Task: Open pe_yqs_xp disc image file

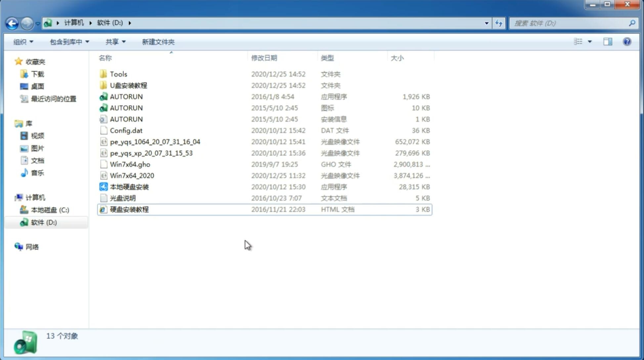Action: (151, 153)
